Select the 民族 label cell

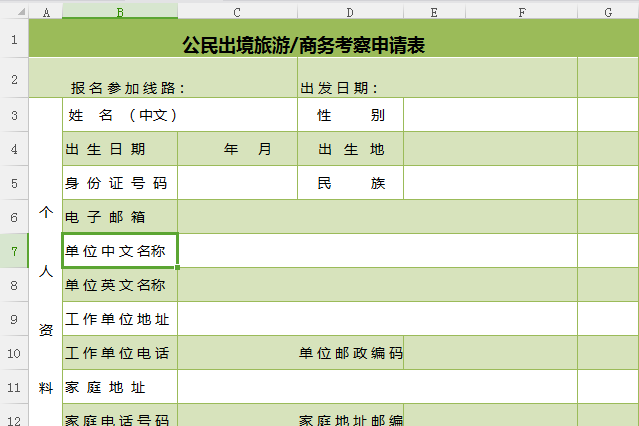coord(350,183)
